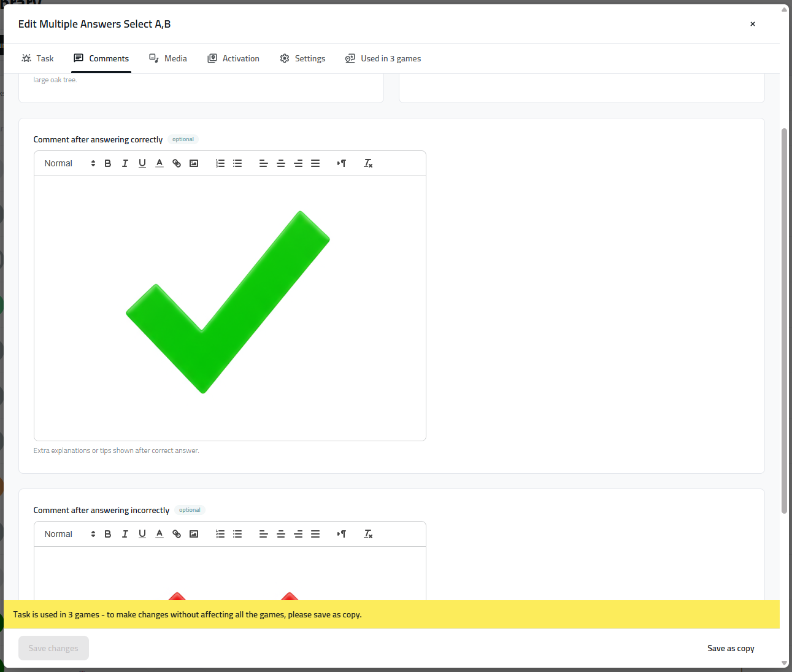Open the Used in 3 games tab
792x672 pixels.
click(x=383, y=58)
